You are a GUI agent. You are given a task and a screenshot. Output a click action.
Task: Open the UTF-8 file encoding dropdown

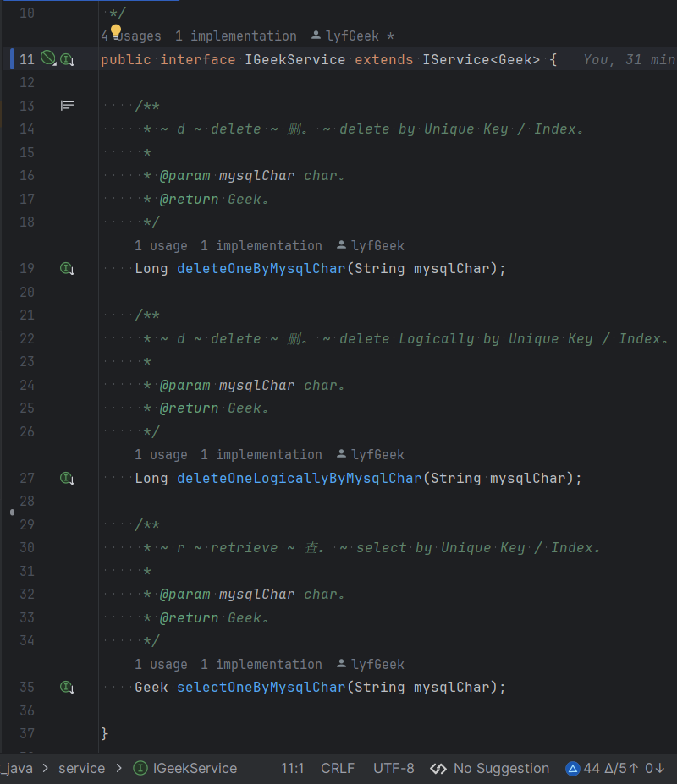[x=393, y=768]
